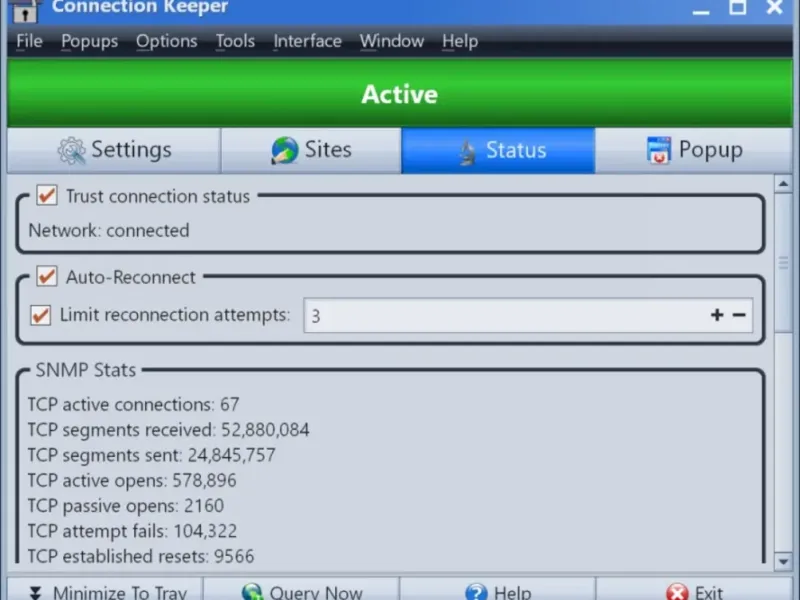Toggle Limit reconnection attempts checkbox

pyautogui.click(x=40, y=315)
